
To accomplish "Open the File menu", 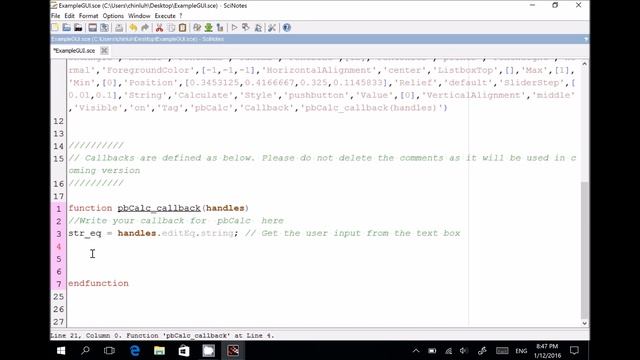I will tap(56, 16).
